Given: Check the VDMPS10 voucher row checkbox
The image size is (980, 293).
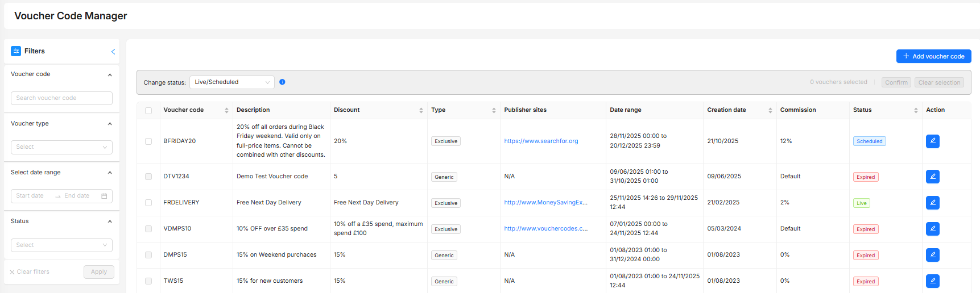Looking at the screenshot, I should coord(148,229).
